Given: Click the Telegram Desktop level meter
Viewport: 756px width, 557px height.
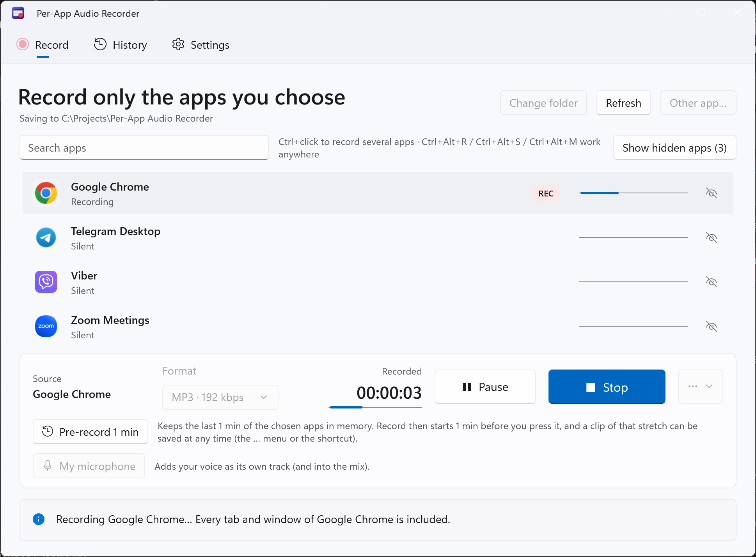Looking at the screenshot, I should tap(634, 237).
